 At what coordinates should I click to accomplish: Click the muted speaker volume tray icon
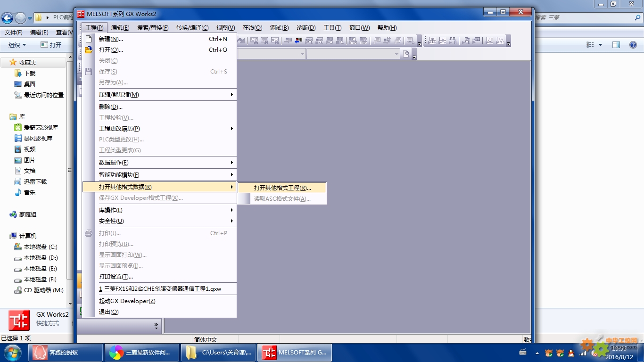(x=593, y=353)
